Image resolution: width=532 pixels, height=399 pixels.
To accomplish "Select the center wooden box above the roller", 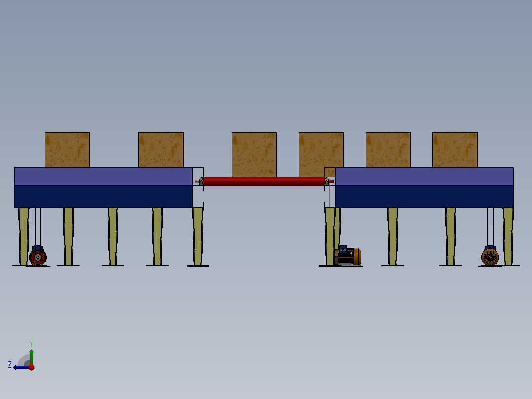I will point(254,154).
